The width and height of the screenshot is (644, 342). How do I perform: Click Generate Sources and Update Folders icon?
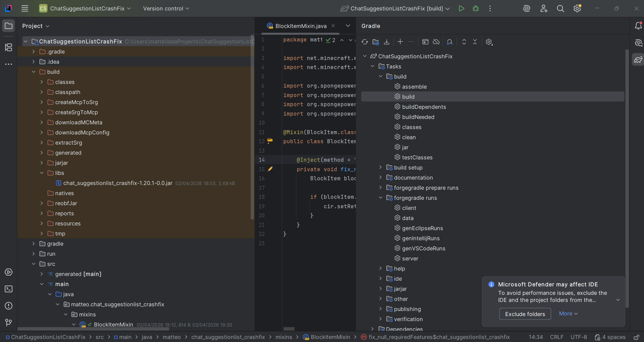[x=376, y=42]
